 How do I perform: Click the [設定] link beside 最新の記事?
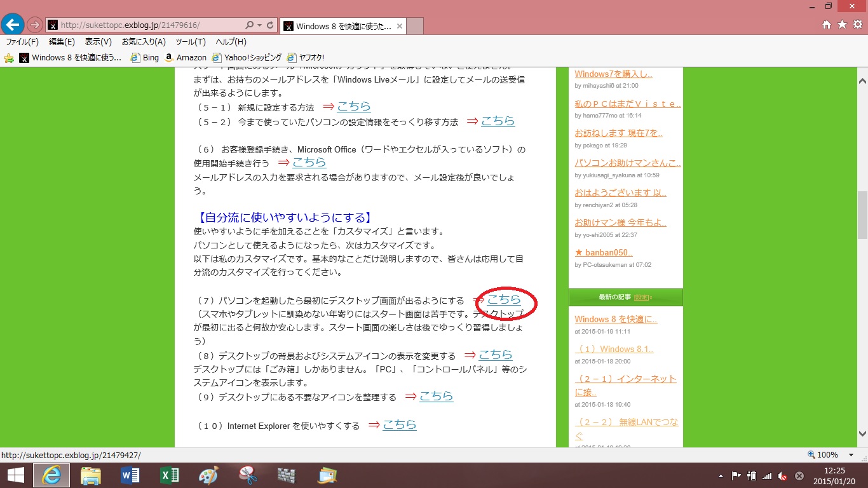coord(641,297)
